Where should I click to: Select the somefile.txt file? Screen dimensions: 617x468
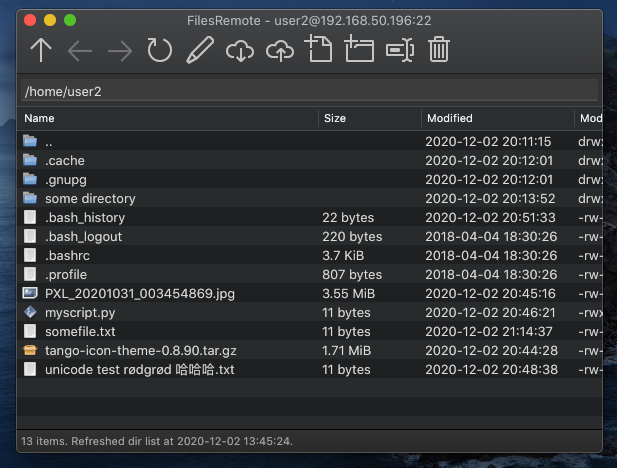[x=310, y=331]
